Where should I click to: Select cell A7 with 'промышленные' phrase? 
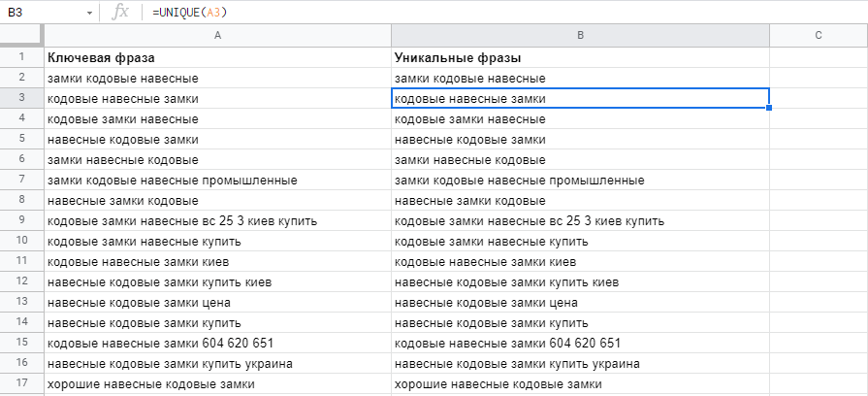(x=217, y=180)
